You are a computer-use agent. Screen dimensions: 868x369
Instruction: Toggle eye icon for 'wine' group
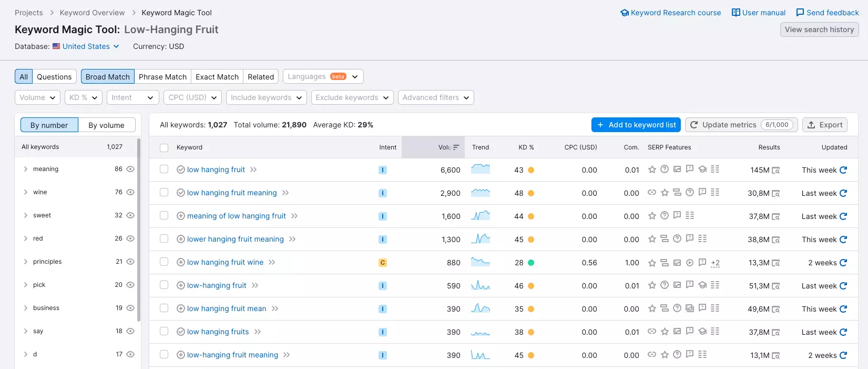tap(130, 192)
